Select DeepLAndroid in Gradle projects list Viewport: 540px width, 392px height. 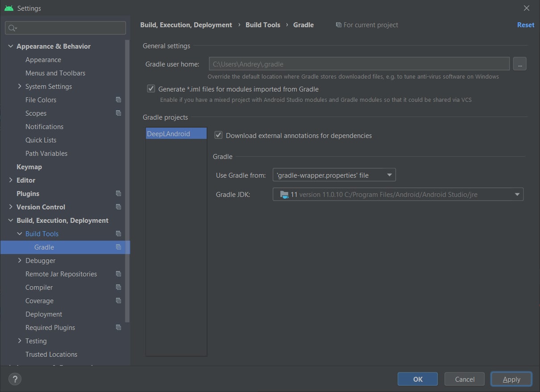[176, 133]
